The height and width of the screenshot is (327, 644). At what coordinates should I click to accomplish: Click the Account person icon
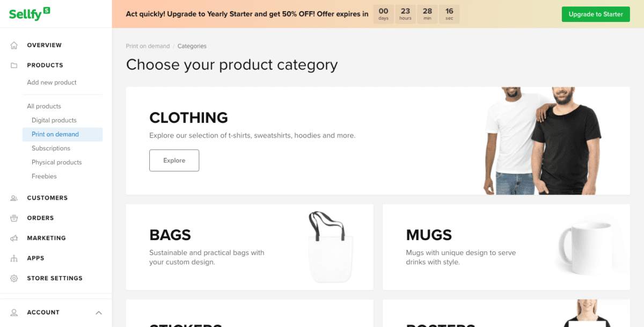[14, 313]
